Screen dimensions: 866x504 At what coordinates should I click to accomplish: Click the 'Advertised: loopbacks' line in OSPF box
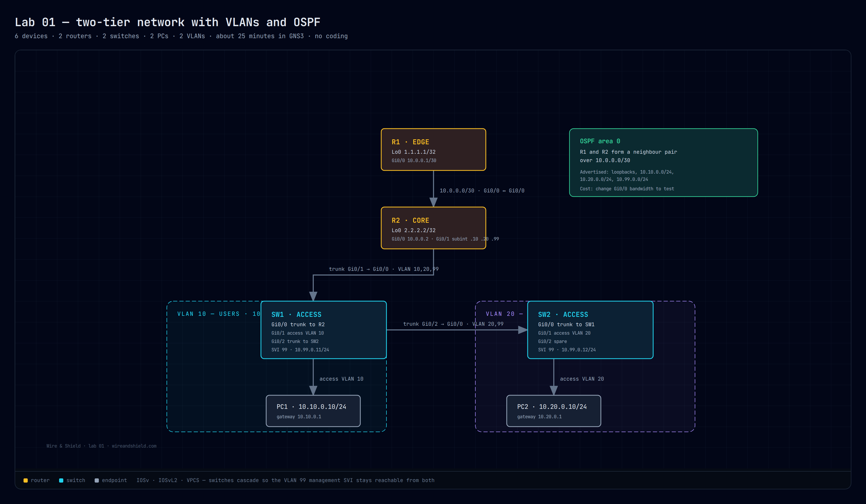coord(627,172)
